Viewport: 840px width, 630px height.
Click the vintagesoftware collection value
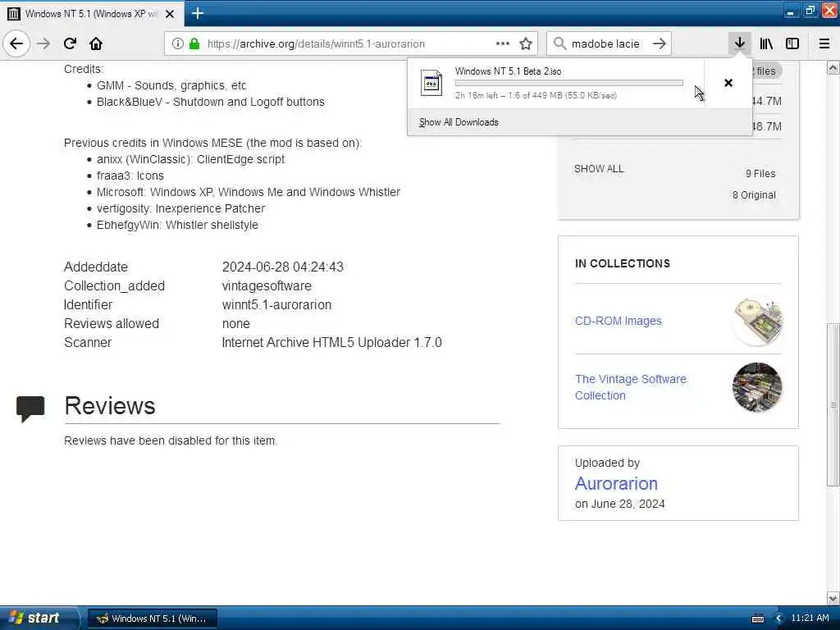tap(267, 286)
